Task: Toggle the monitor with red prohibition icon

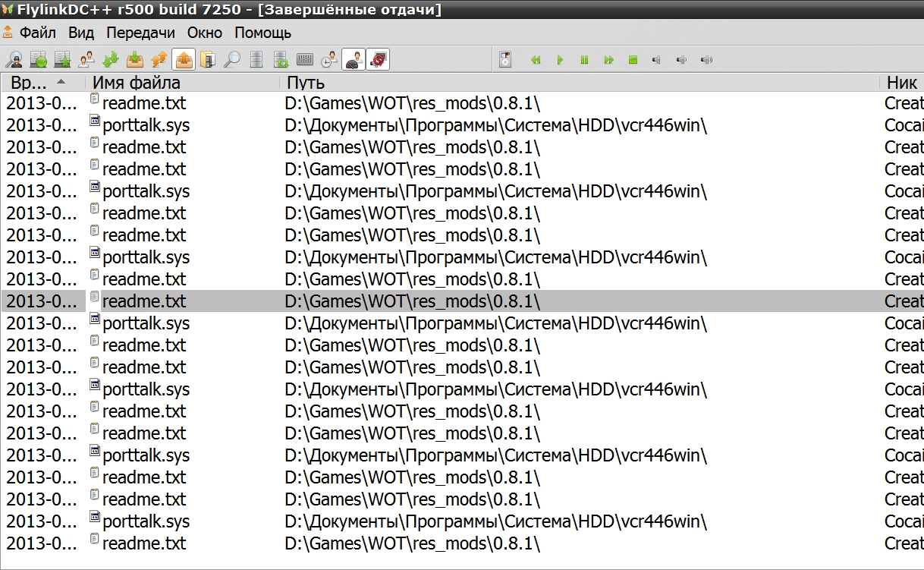Action: coord(378,59)
